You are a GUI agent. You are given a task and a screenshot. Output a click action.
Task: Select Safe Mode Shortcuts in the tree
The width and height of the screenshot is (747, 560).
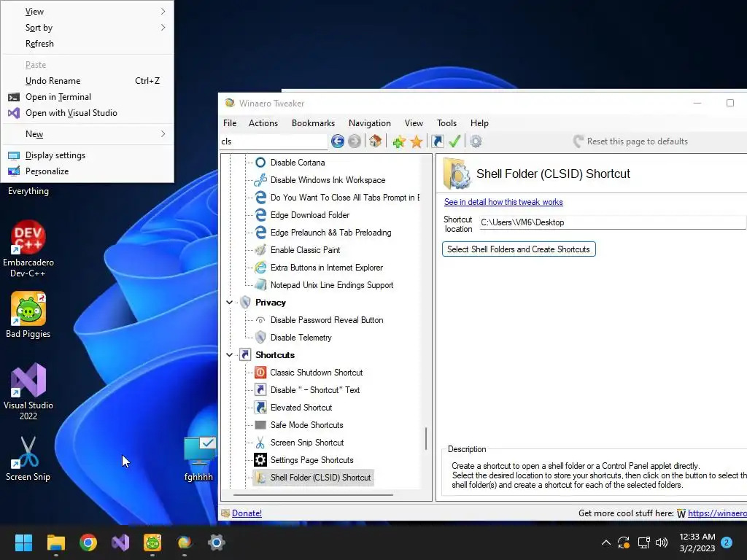click(307, 425)
